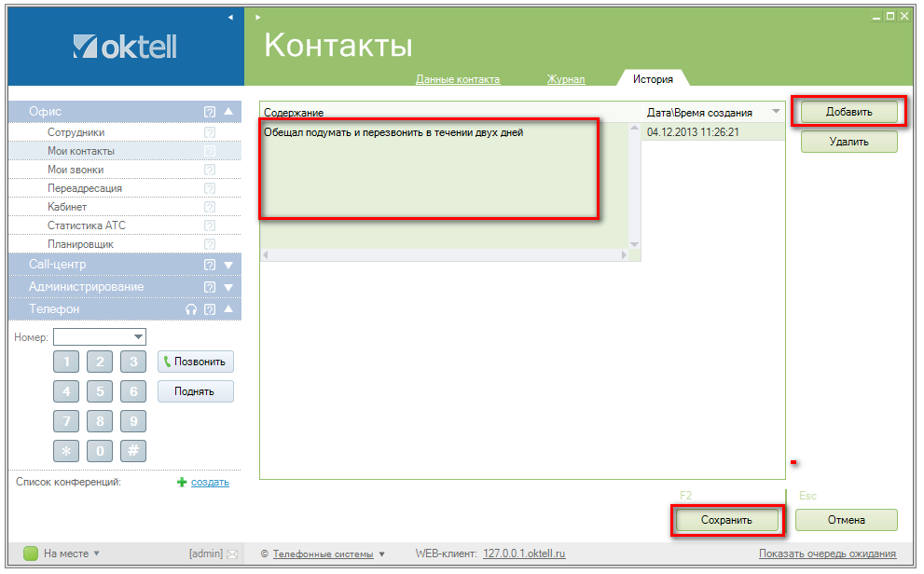The width and height of the screenshot is (924, 574).
Task: Open the envelope icon next to [admin]
Action: click(232, 554)
